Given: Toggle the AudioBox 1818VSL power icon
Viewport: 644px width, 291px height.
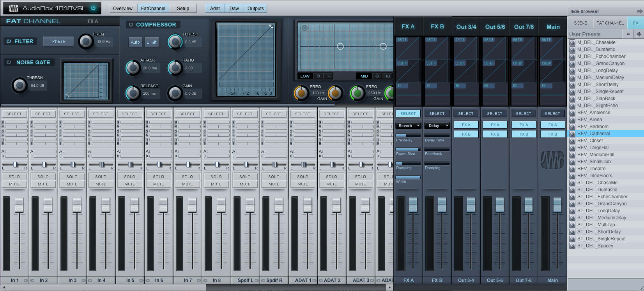Looking at the screenshot, I should click(x=93, y=8).
